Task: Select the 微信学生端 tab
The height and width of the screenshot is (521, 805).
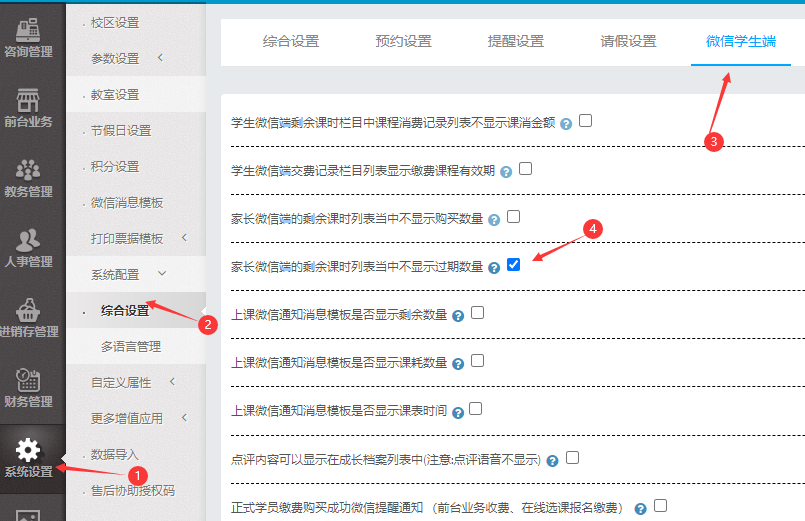Action: 741,42
